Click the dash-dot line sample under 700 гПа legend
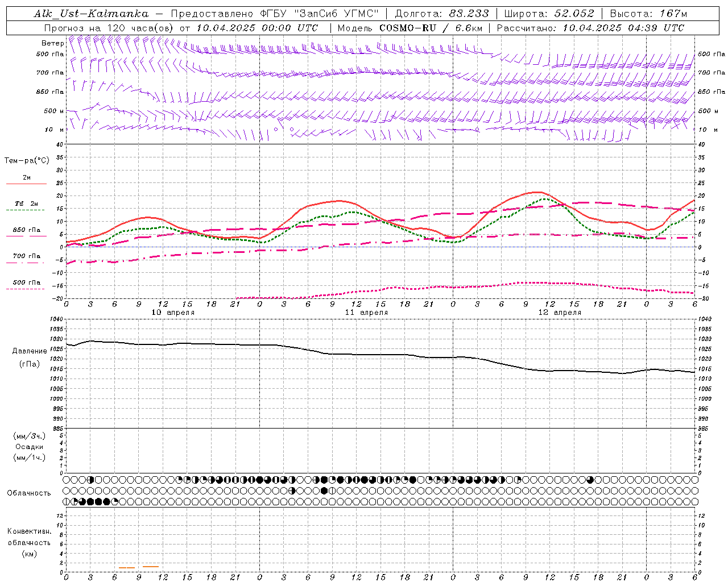 tap(26, 263)
